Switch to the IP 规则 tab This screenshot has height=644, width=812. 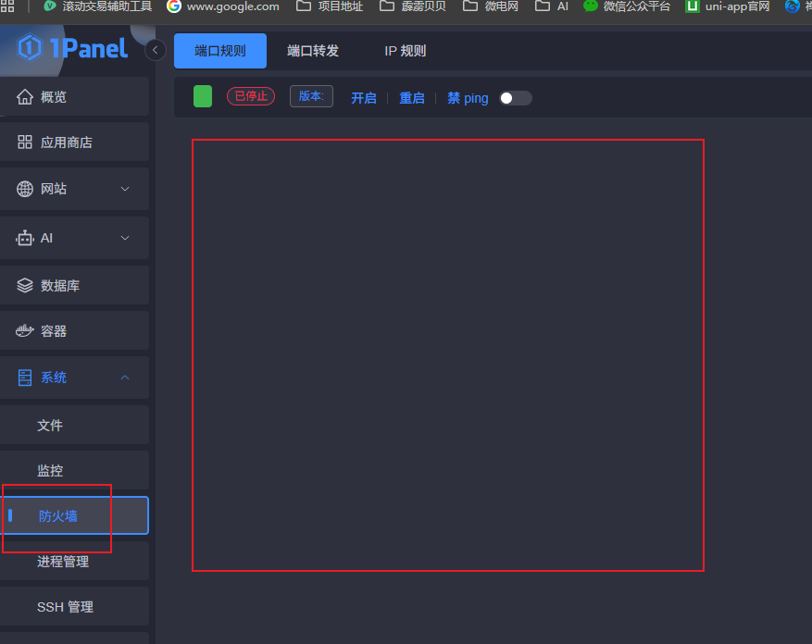[x=406, y=51]
